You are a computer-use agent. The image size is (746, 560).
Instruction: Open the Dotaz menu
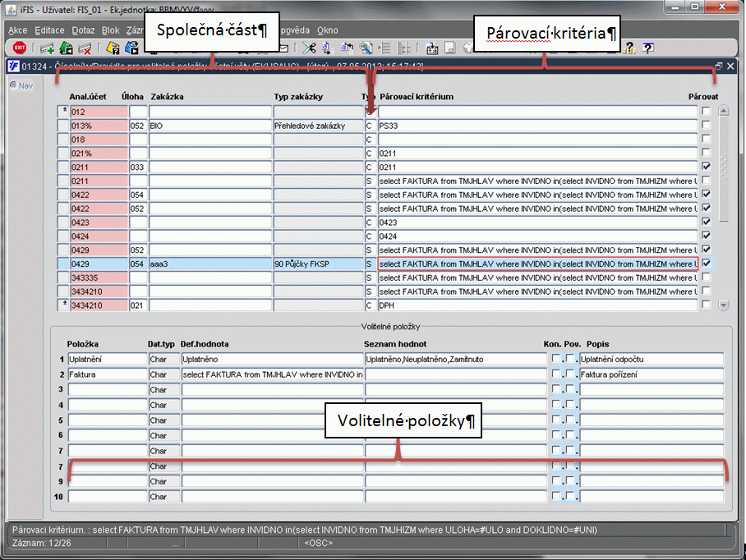(83, 30)
